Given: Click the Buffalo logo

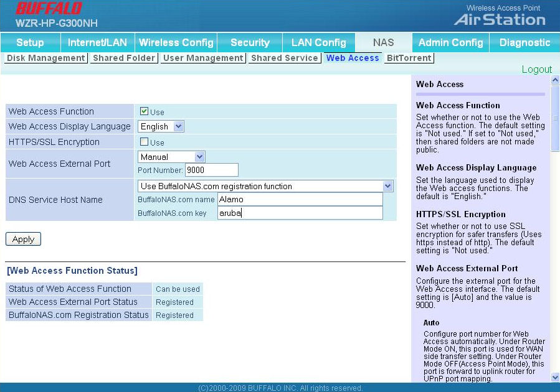Looking at the screenshot, I should pyautogui.click(x=49, y=8).
